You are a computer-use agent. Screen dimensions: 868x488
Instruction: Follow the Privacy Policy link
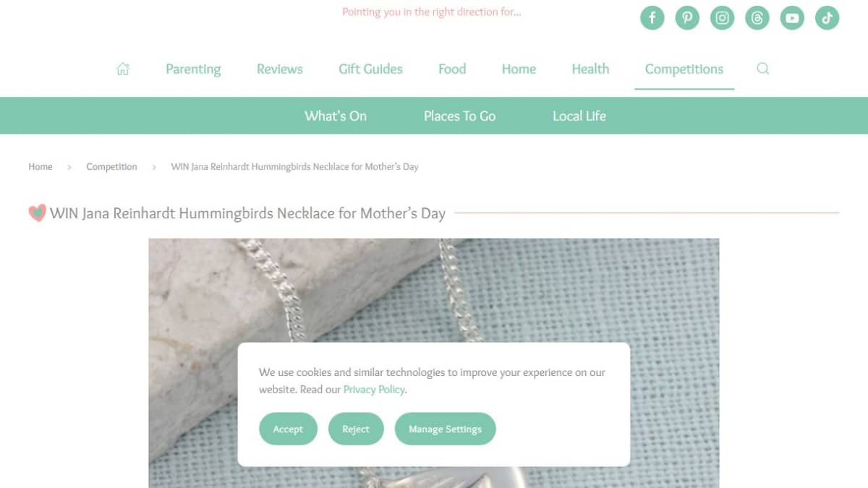tap(374, 390)
